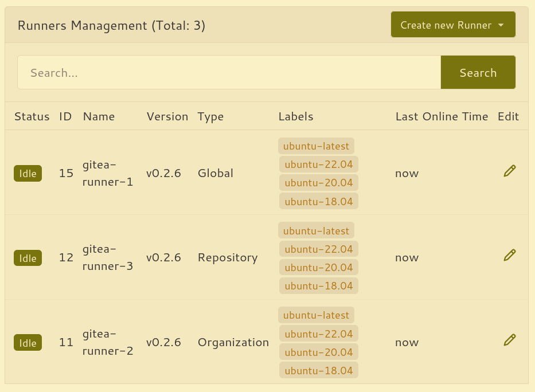Select ubuntu-22.04 label of gitea-runner-2
This screenshot has width=535, height=392.
coord(318,334)
